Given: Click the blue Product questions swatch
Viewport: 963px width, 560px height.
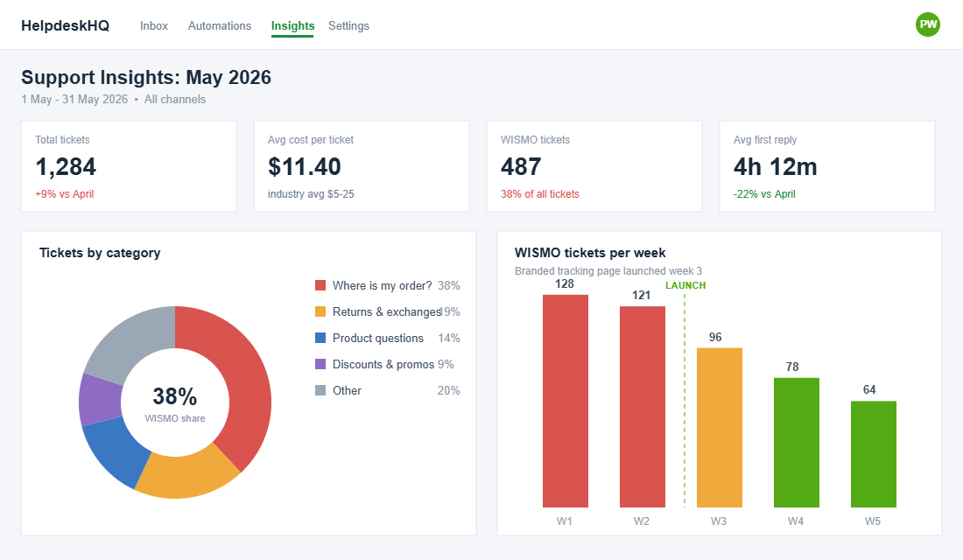Looking at the screenshot, I should pyautogui.click(x=320, y=338).
